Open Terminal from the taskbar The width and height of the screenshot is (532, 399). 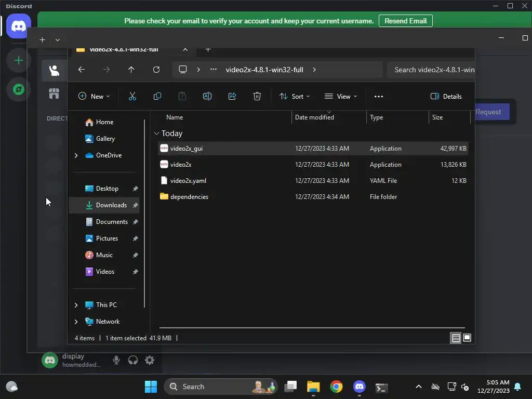(x=382, y=387)
